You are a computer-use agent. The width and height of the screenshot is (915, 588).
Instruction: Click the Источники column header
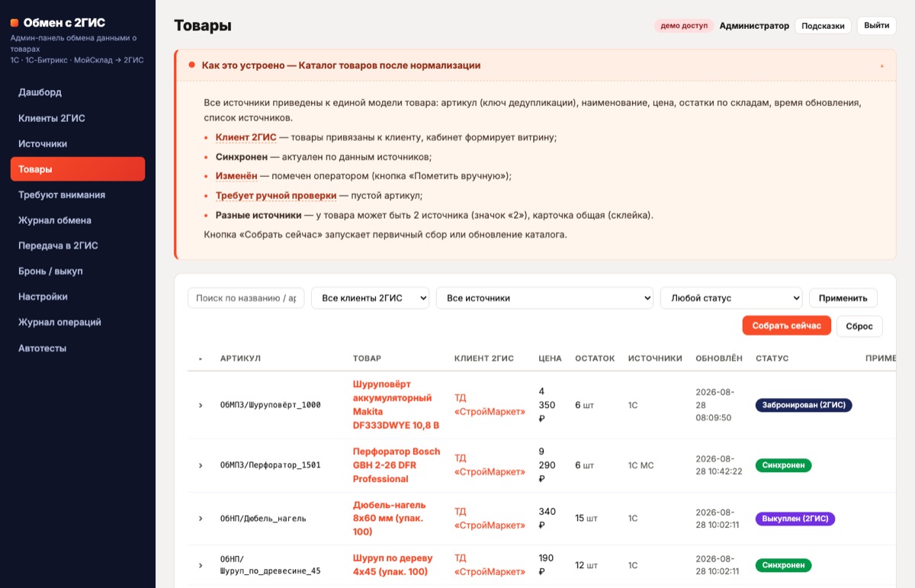655,358
